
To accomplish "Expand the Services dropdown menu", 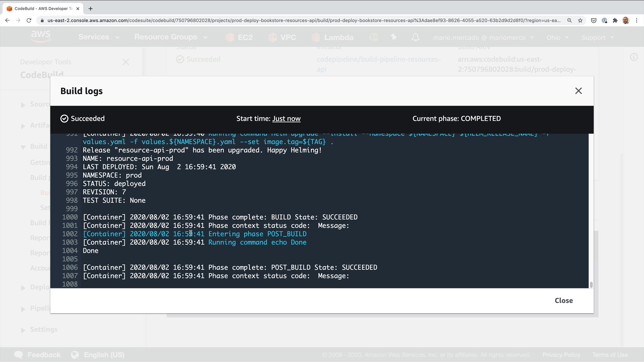I will pos(99,37).
